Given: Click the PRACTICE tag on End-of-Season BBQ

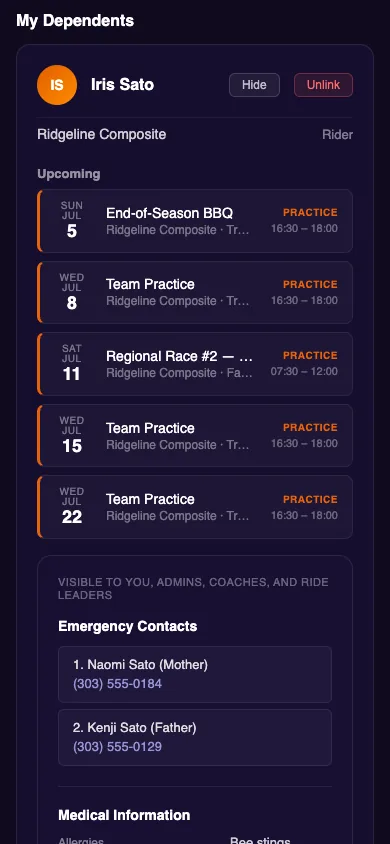Looking at the screenshot, I should tap(310, 213).
